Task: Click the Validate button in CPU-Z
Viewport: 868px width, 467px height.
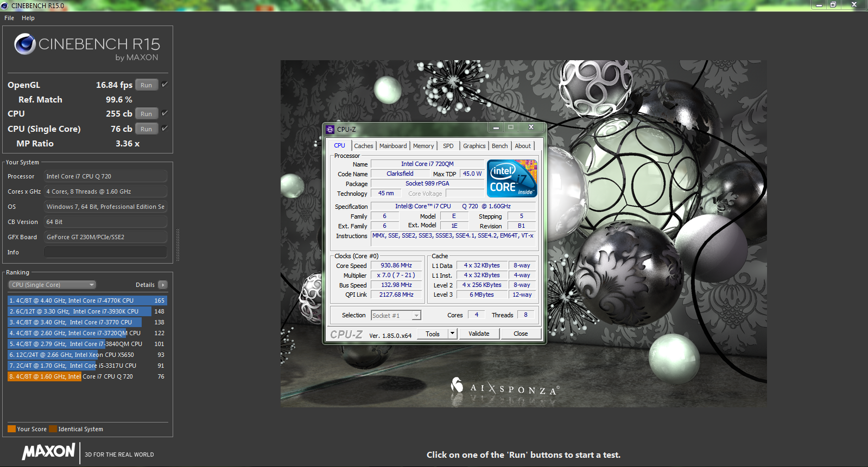Action: pos(479,334)
